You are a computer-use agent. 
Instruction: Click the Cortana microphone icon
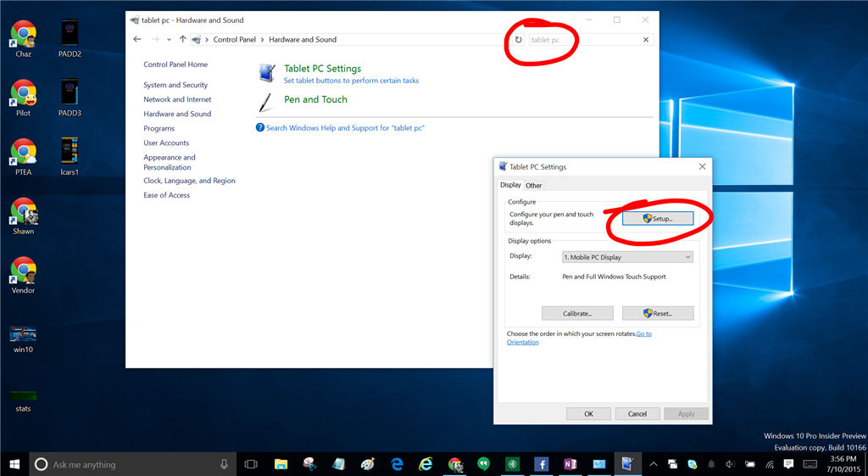point(224,464)
